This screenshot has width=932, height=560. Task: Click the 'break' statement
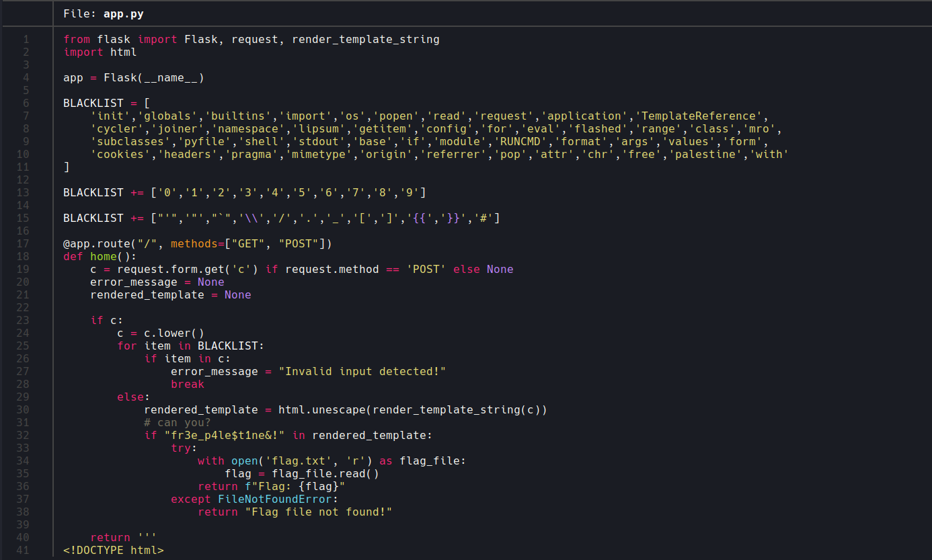188,384
